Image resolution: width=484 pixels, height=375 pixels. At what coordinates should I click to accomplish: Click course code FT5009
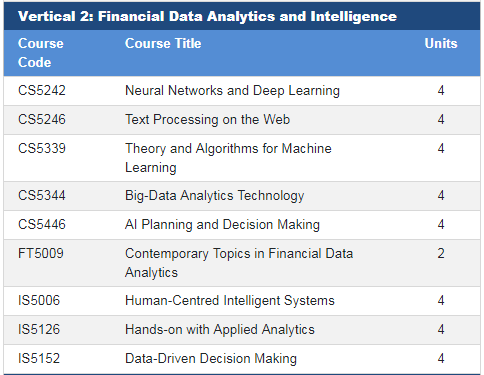41,253
